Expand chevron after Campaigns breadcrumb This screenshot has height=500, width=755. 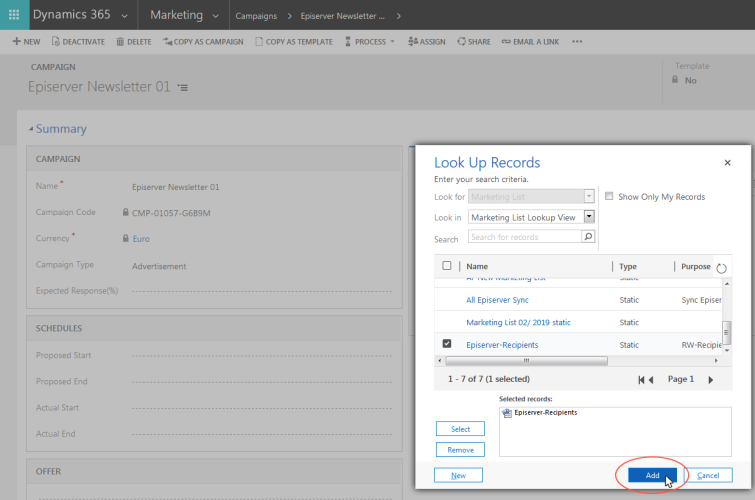[289, 16]
